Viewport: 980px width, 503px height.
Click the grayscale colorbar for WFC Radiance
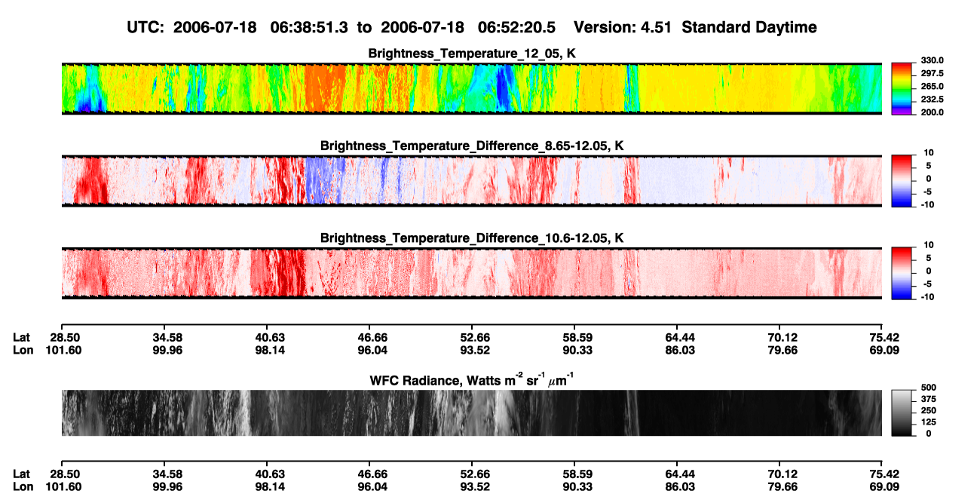tap(903, 412)
